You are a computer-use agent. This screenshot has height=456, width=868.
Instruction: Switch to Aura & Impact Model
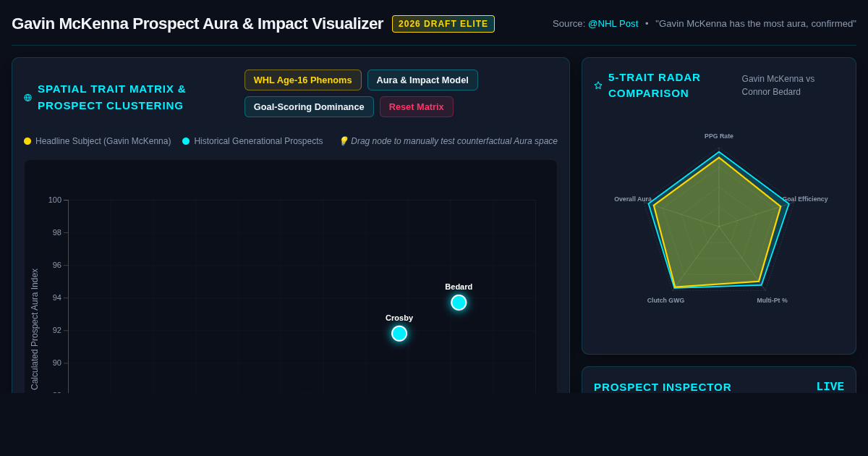point(422,80)
